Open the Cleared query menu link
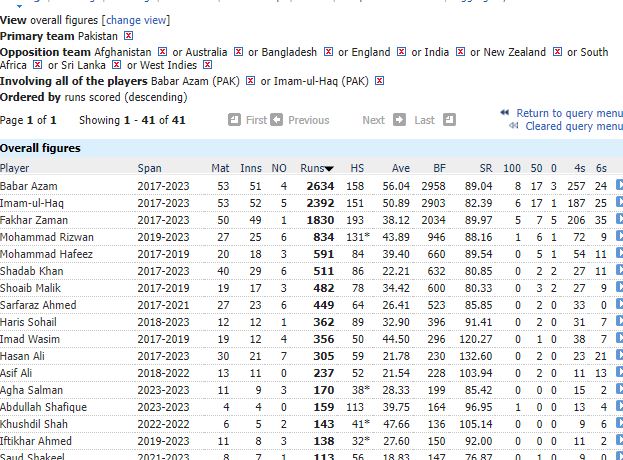 pyautogui.click(x=573, y=127)
